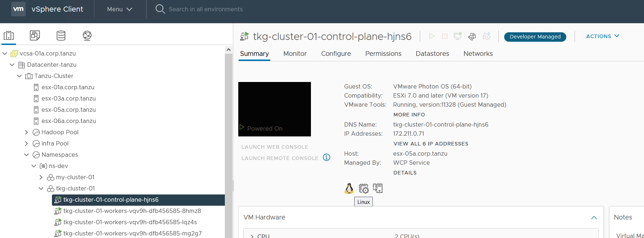Click the inventory tree scrollbar up arrow
The image size is (644, 238).
[x=228, y=50]
